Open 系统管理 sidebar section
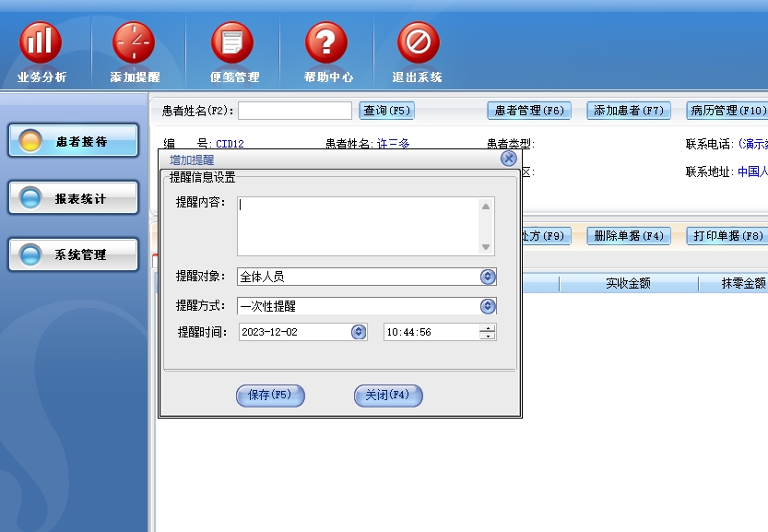Screen dimensions: 768x532 coord(74,254)
